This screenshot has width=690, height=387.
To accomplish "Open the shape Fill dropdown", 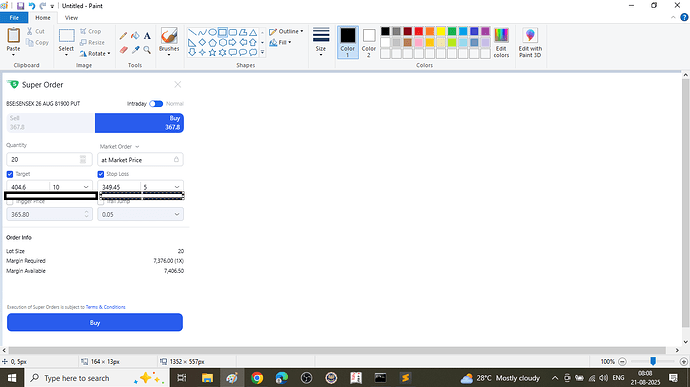I will click(x=280, y=42).
